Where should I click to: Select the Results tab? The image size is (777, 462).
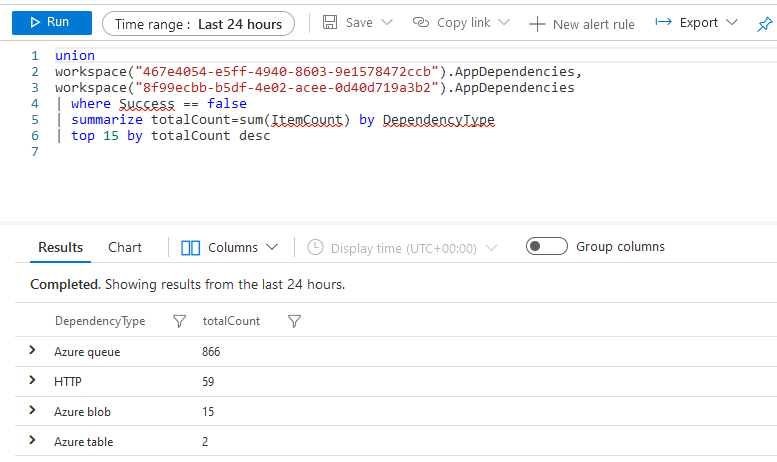pos(60,247)
